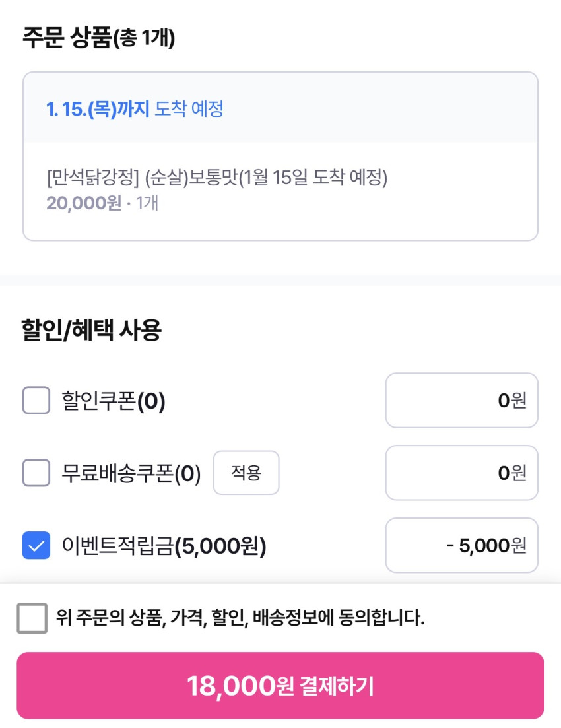Tap the 할인/혜택 사용 section heading
Screen dimensions: 561x728
(x=91, y=330)
